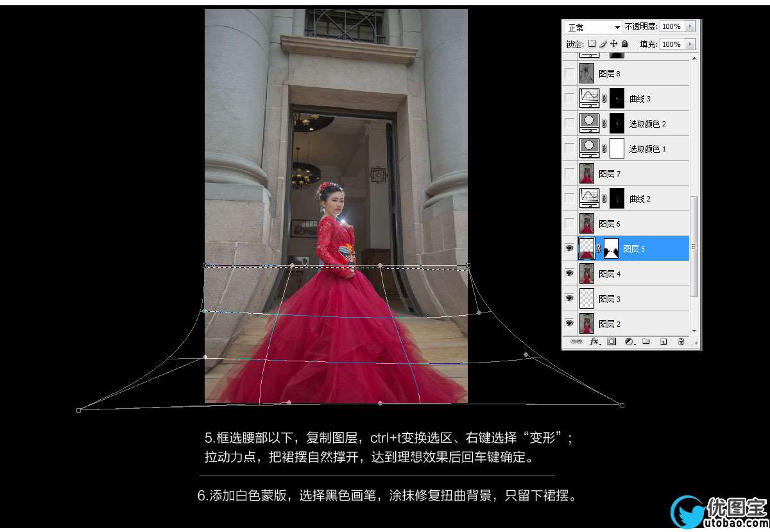Screen dimensions: 770x532
Task: Create a new layer icon
Action: [663, 341]
